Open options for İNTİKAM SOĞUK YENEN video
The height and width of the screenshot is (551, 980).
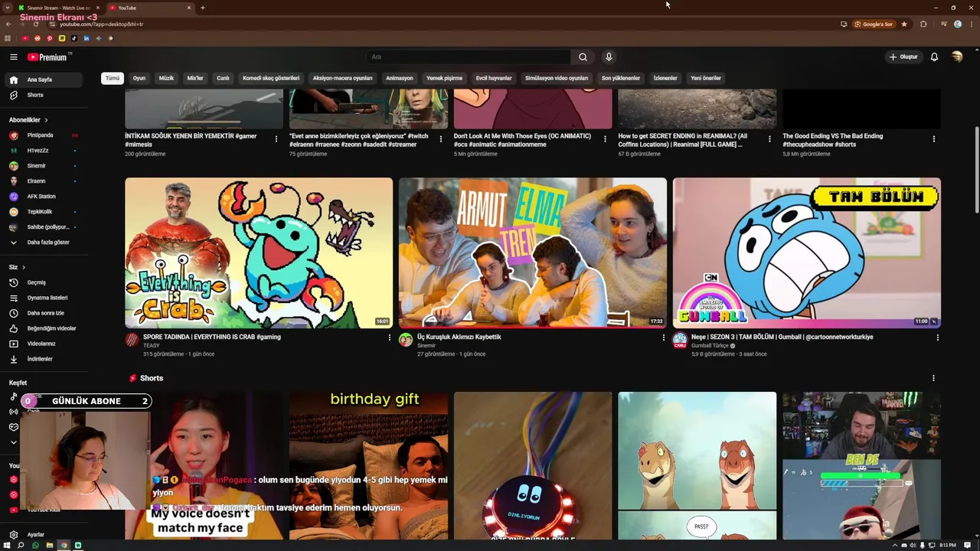[x=276, y=139]
